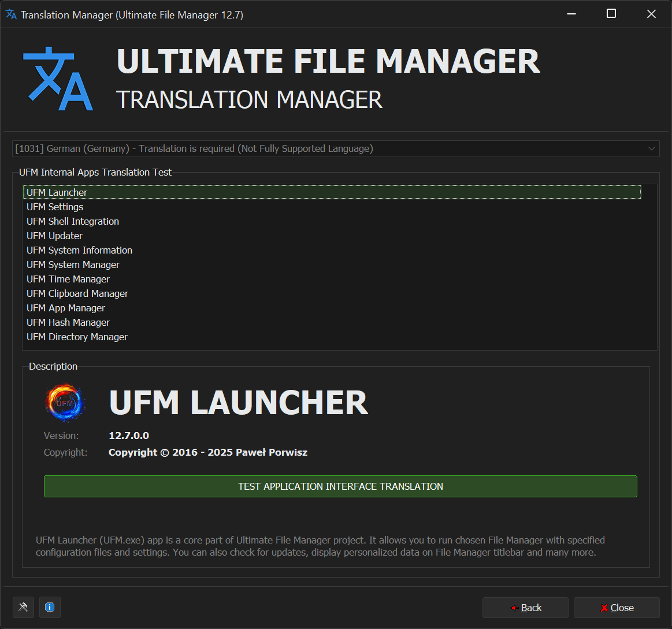Screen dimensions: 672x629
Task: Click the UFM Launcher flame logo
Action: (x=65, y=403)
